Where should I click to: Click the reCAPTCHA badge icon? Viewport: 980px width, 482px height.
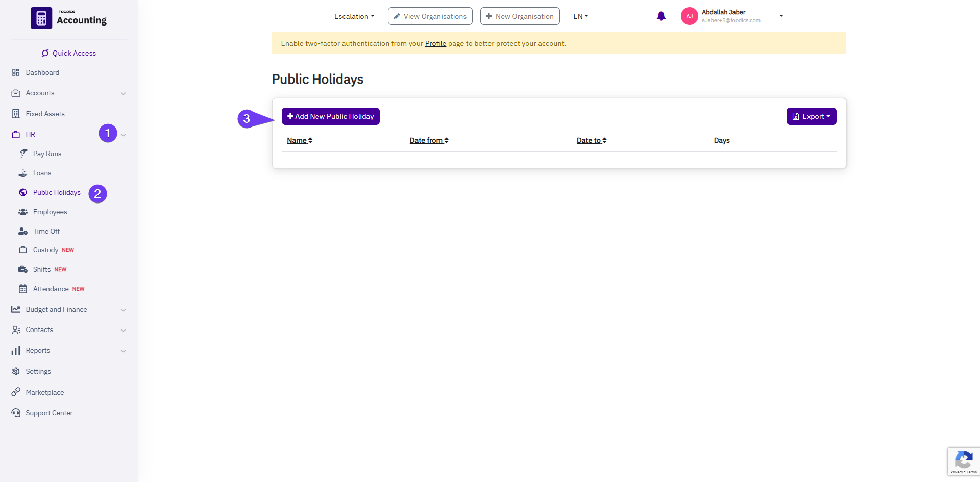click(x=963, y=461)
